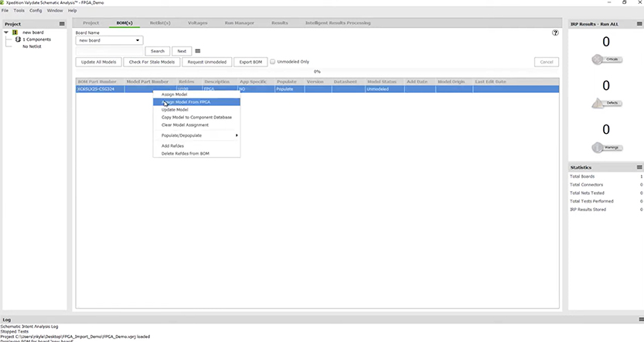Switch to the Run Manager tab
The width and height of the screenshot is (644, 342).
(239, 23)
